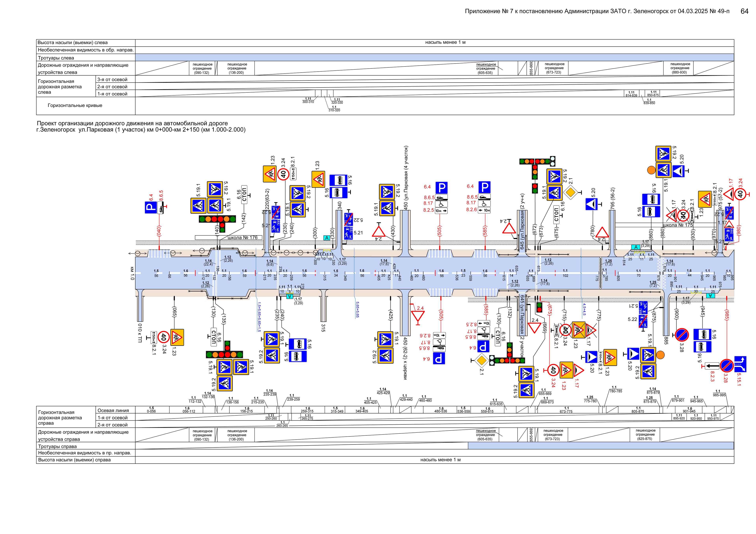Click the blue 5.15.1 lane direction sign
Screen dimensions: 756x534
[740, 364]
